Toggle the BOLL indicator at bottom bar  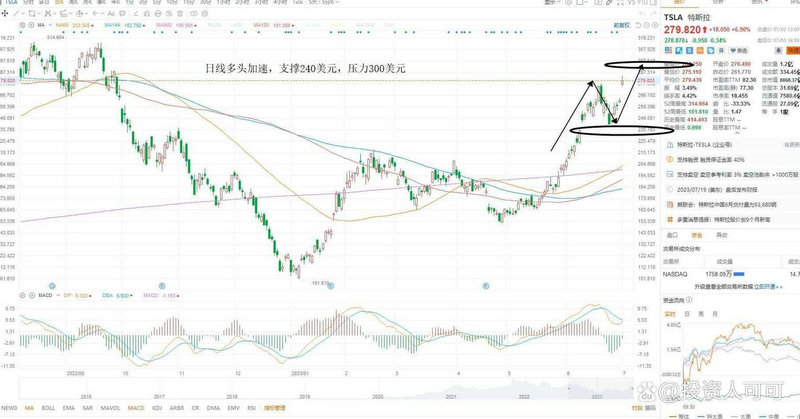[48, 408]
